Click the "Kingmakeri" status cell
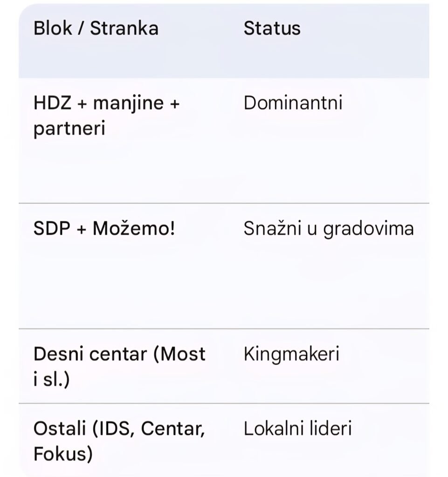This screenshot has width=448, height=477. [291, 354]
